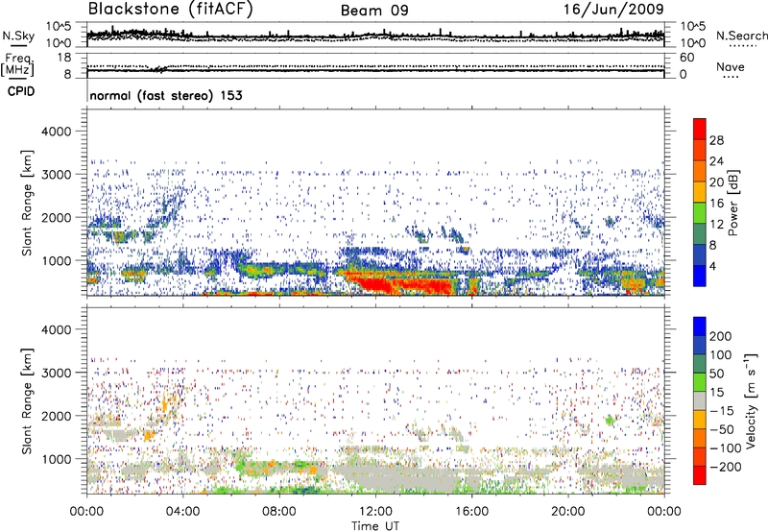Click the "Freq. [MHz]" axis label
This screenshot has height=532, width=768.
coord(17,65)
